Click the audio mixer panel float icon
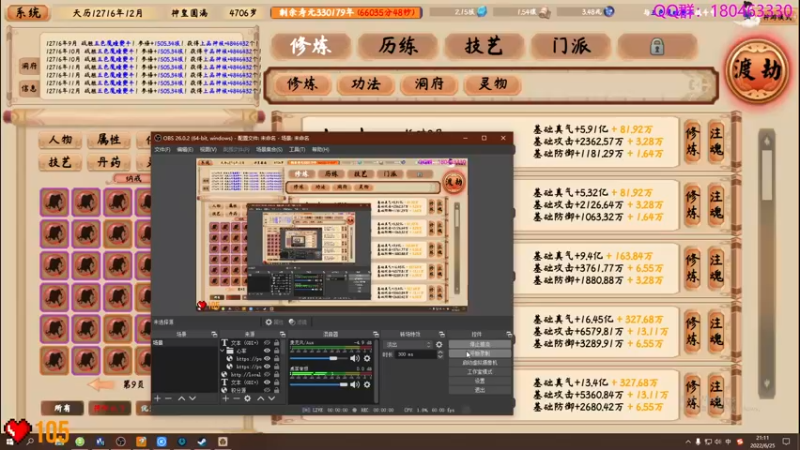Screen dimensions: 800x450 pos(376,334)
